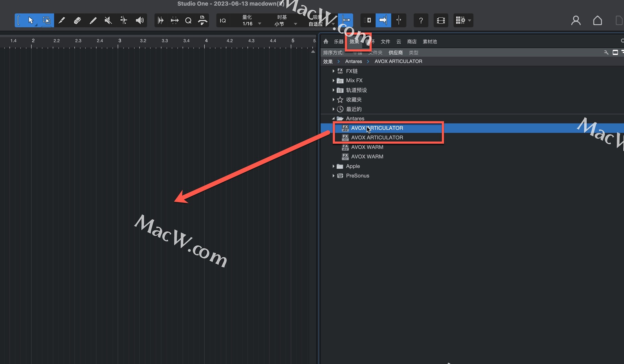Viewport: 624px width, 364px height.
Task: Select the second AVOX ARTICULATOR (AU) entry
Action: tap(472, 137)
